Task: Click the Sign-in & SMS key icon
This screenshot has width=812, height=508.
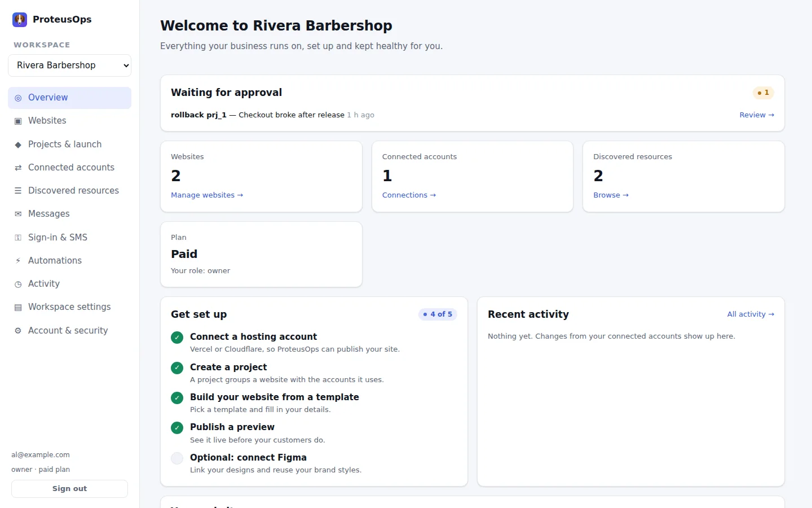Action: pos(18,238)
